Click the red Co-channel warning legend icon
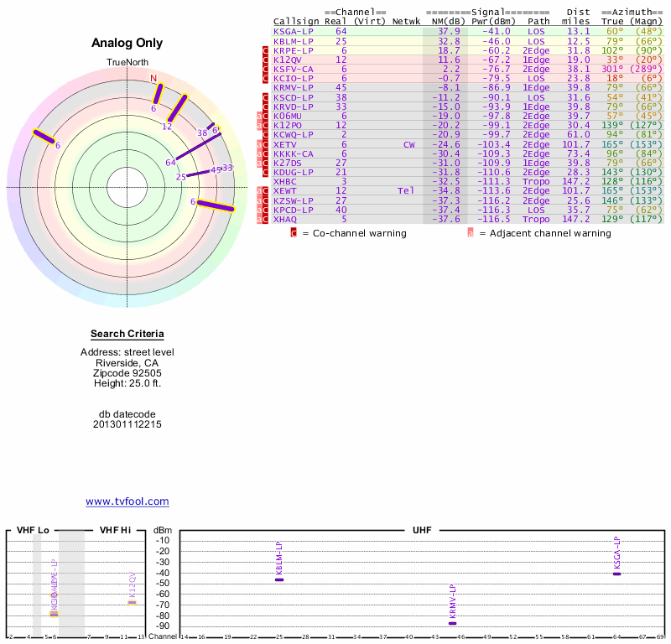The image size is (671, 644). (x=294, y=233)
